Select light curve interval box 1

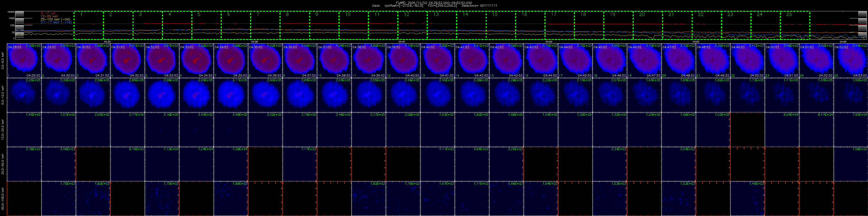click(89, 26)
